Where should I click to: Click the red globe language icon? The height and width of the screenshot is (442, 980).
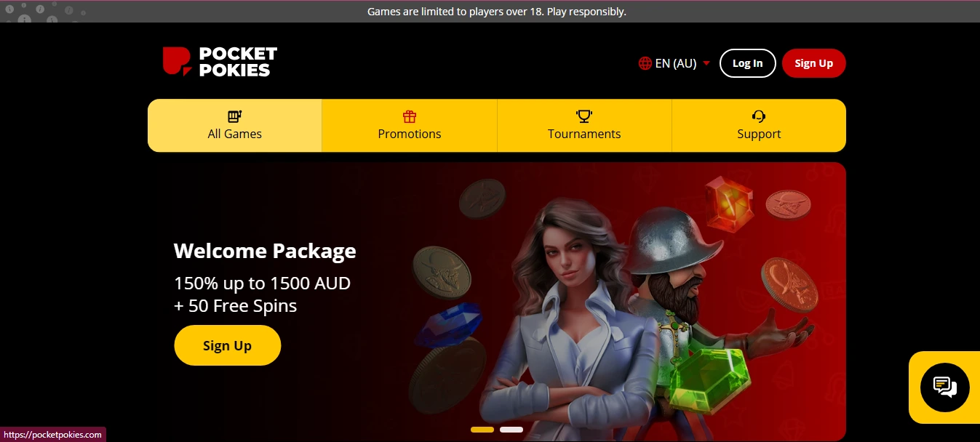pos(645,63)
